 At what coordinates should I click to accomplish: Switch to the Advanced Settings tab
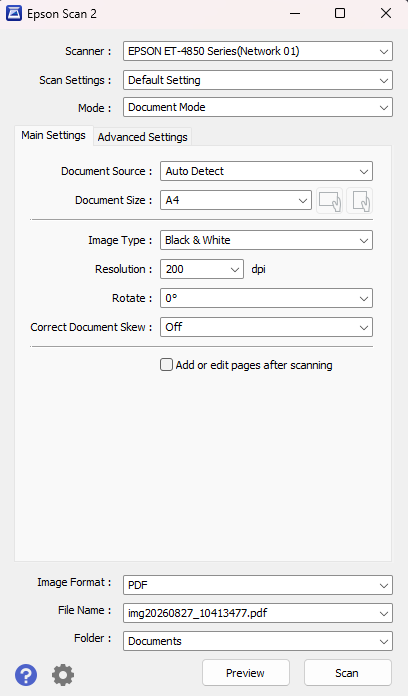click(x=143, y=137)
